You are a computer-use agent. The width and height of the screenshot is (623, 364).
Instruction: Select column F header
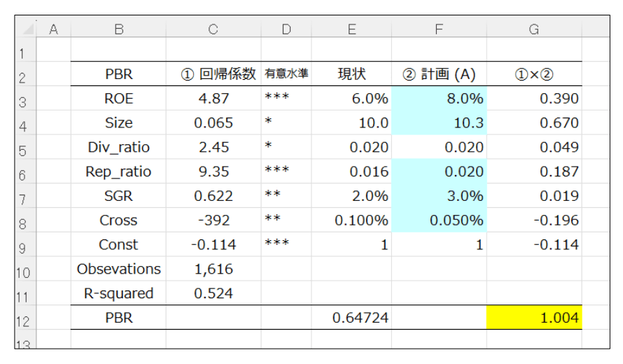coord(438,29)
